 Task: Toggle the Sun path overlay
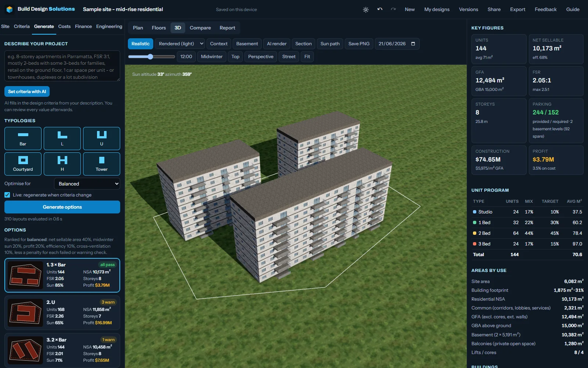pyautogui.click(x=330, y=44)
